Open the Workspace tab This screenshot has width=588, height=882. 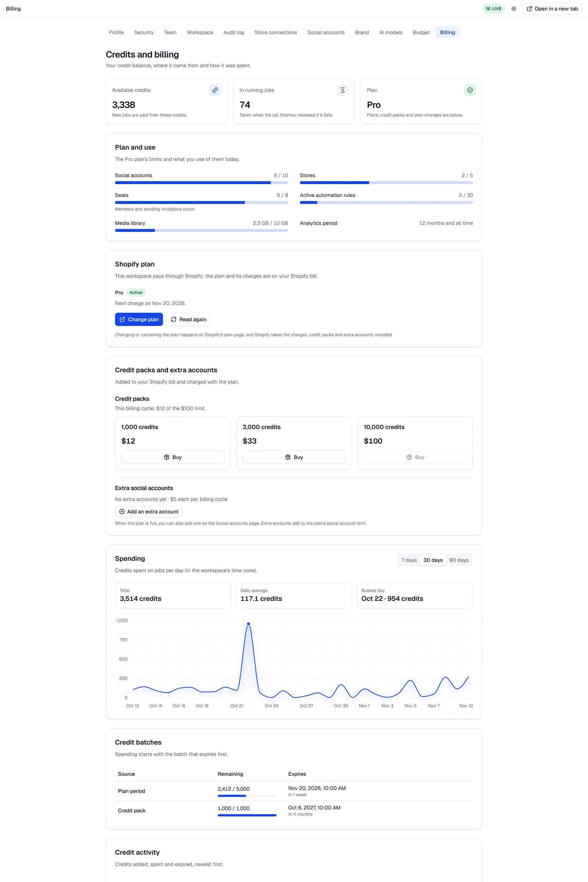200,32
